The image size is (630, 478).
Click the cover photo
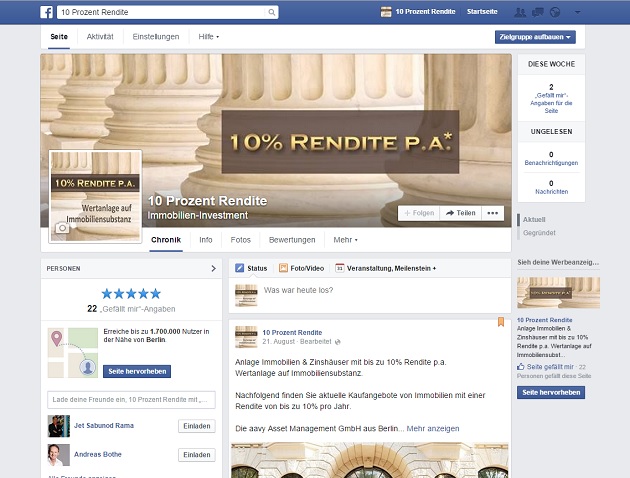pyautogui.click(x=276, y=141)
